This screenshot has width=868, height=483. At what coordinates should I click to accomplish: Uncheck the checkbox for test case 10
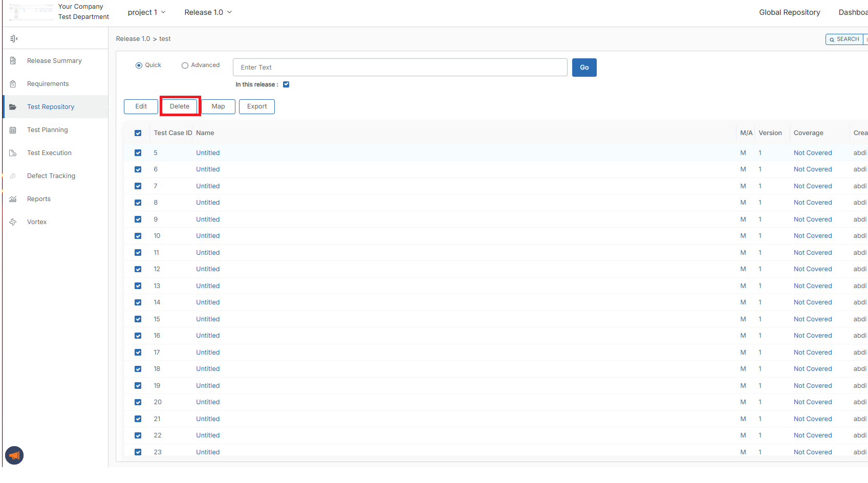138,236
